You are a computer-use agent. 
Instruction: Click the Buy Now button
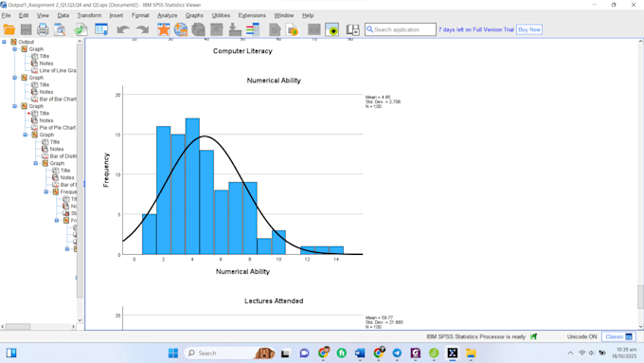point(529,29)
